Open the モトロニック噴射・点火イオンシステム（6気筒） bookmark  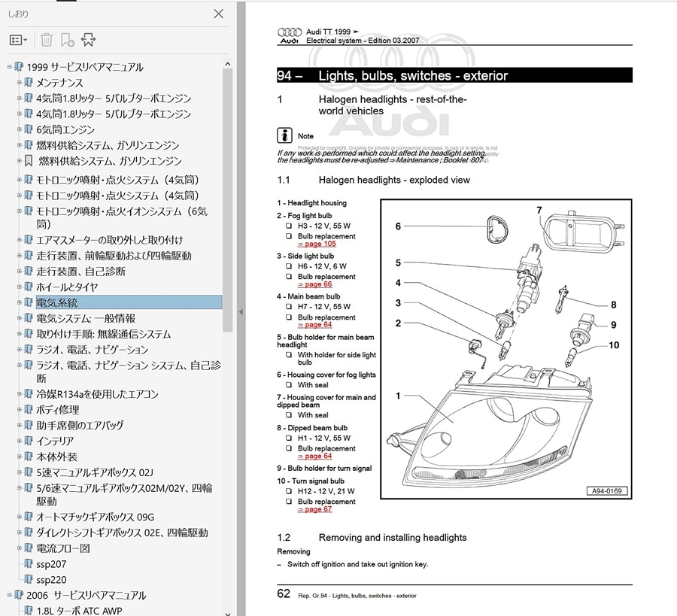(121, 217)
